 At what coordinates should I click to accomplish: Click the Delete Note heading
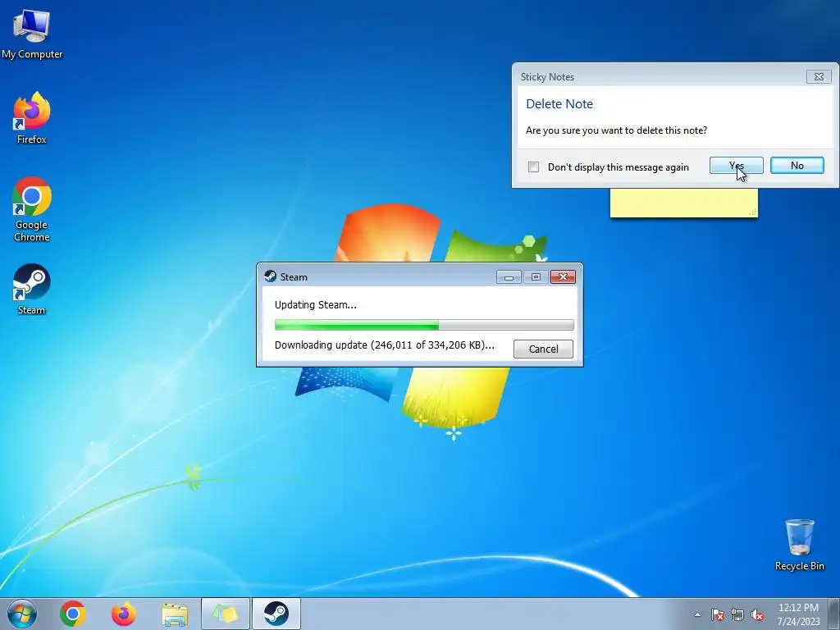(559, 104)
